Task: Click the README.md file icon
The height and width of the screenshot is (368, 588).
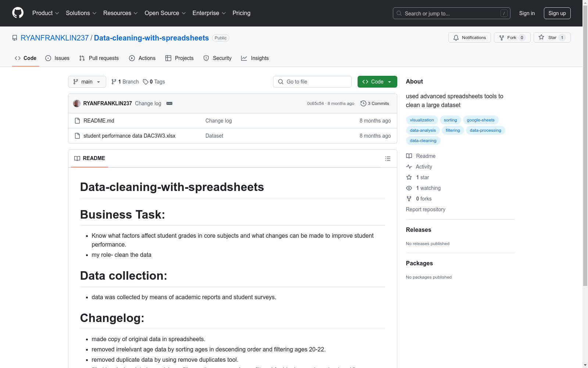Action: pos(77,121)
